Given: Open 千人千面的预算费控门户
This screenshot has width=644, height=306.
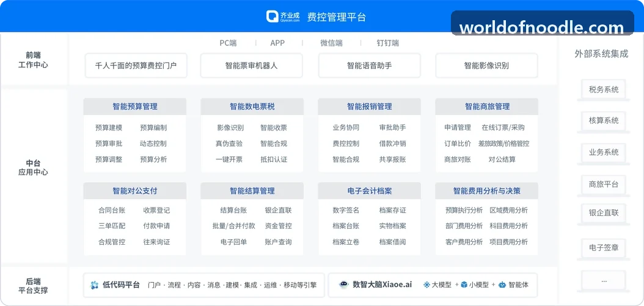Looking at the screenshot, I should tap(136, 65).
